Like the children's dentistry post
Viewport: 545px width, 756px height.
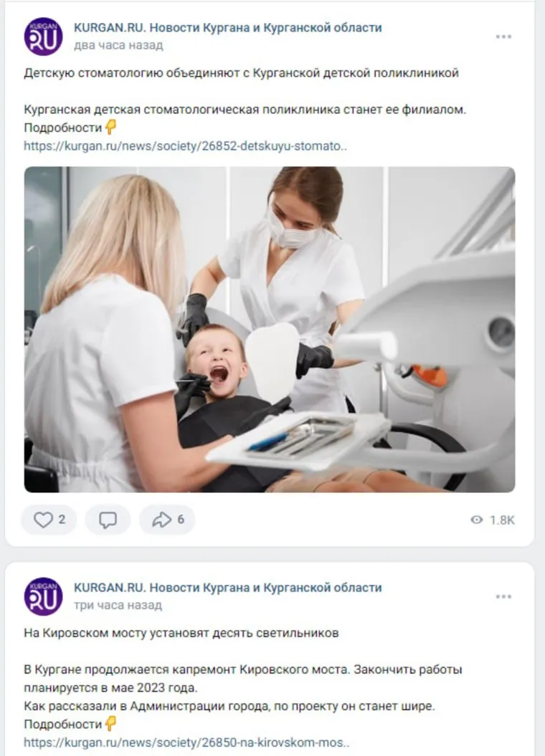click(x=49, y=520)
